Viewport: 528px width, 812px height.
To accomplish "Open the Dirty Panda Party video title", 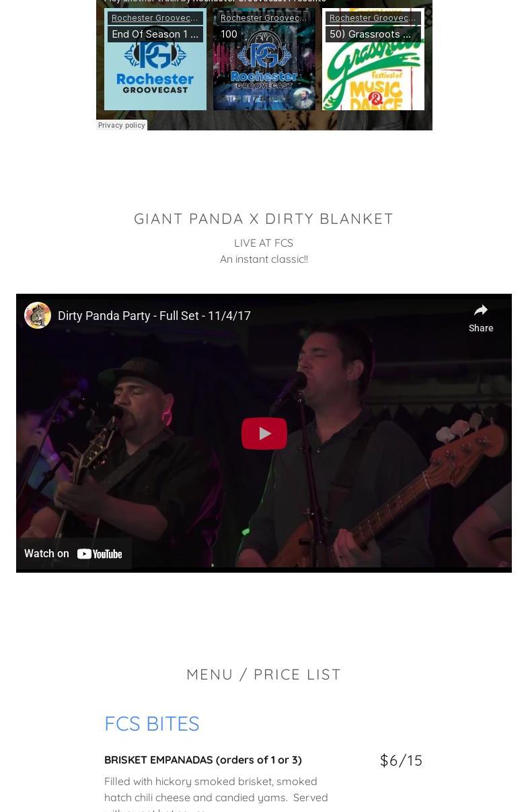I will pyautogui.click(x=154, y=315).
